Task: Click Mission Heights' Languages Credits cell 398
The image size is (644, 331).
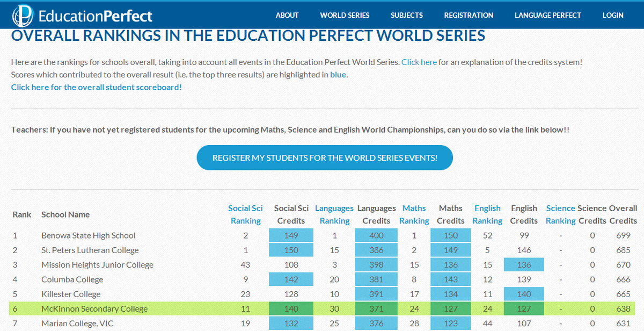Action: 376,264
